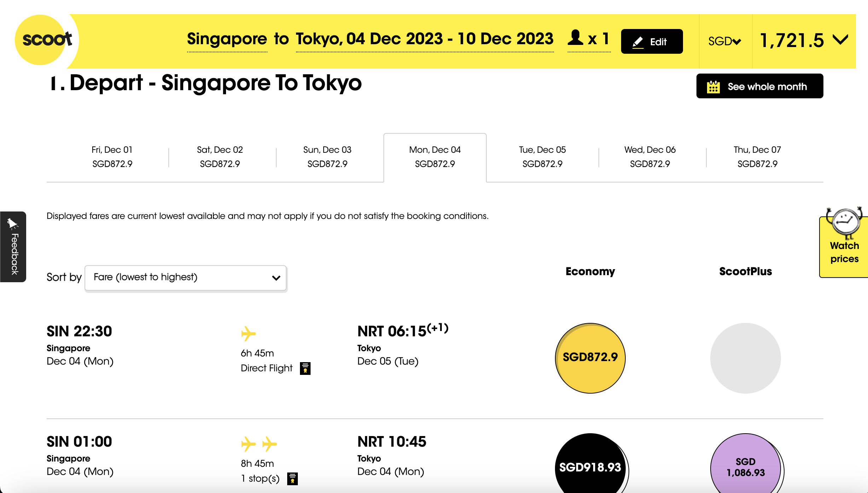Click fare info icon beside Direct Flight

pyautogui.click(x=305, y=368)
